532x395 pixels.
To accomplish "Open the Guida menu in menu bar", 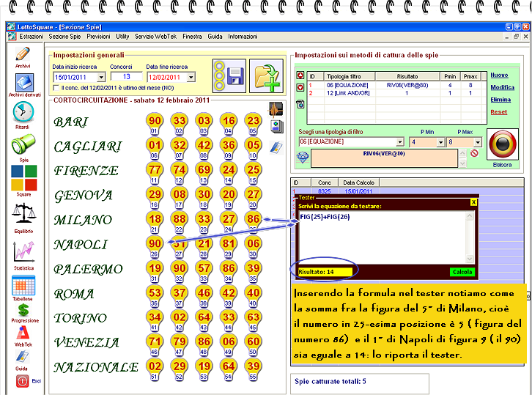I will click(x=215, y=37).
